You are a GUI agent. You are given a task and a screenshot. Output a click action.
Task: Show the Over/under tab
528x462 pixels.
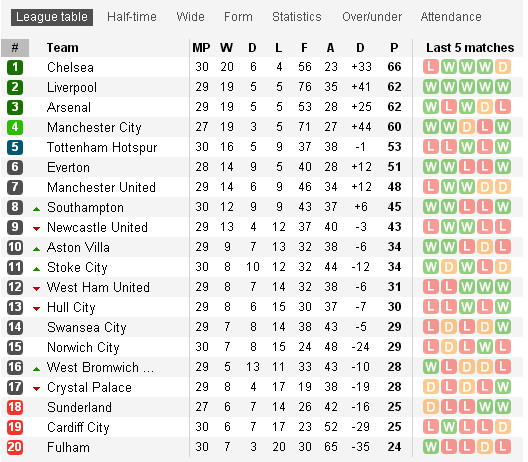tap(372, 17)
